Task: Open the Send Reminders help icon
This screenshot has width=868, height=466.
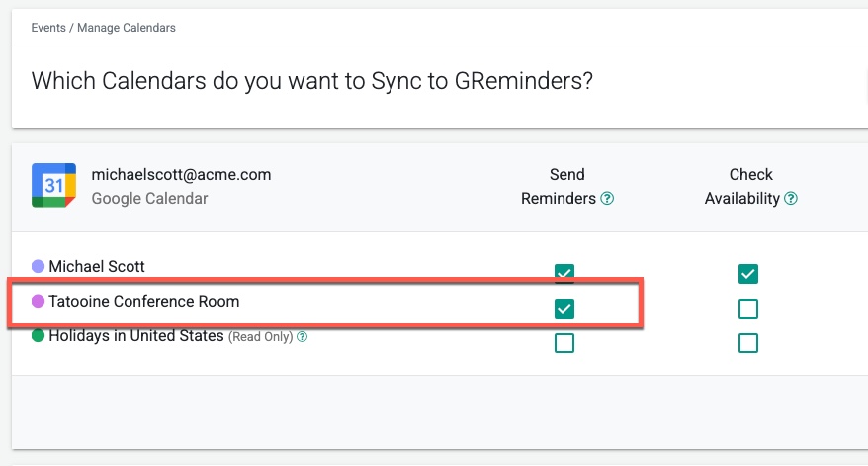Action: click(607, 198)
